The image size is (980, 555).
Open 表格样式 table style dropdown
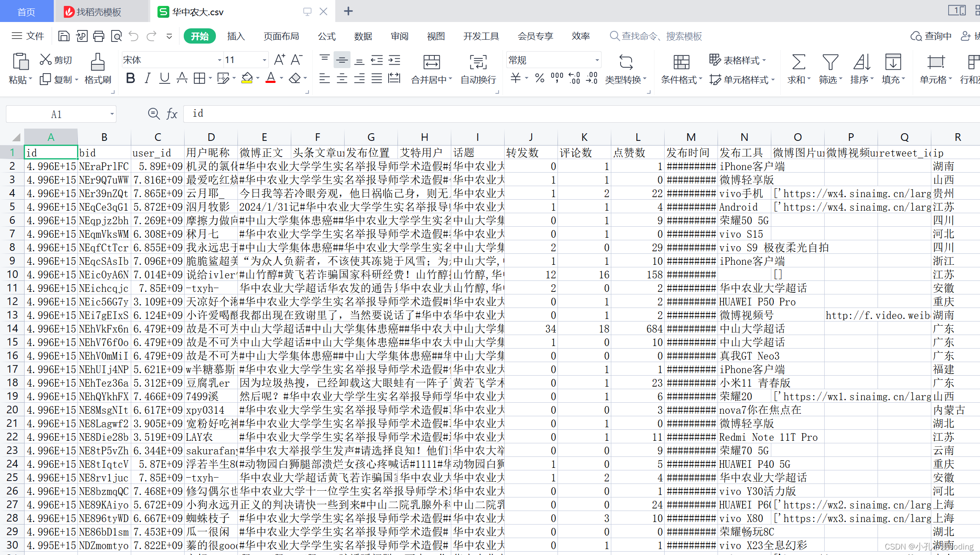coord(737,60)
